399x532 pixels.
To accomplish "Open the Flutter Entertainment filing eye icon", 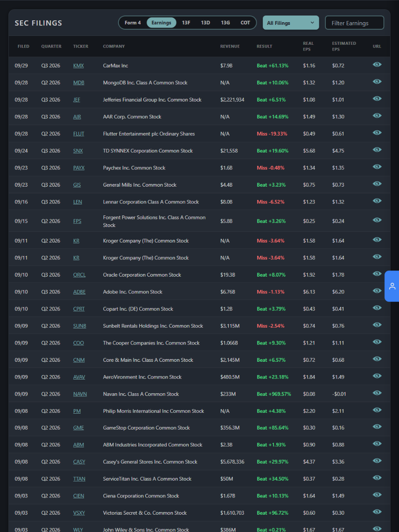I will point(377,133).
